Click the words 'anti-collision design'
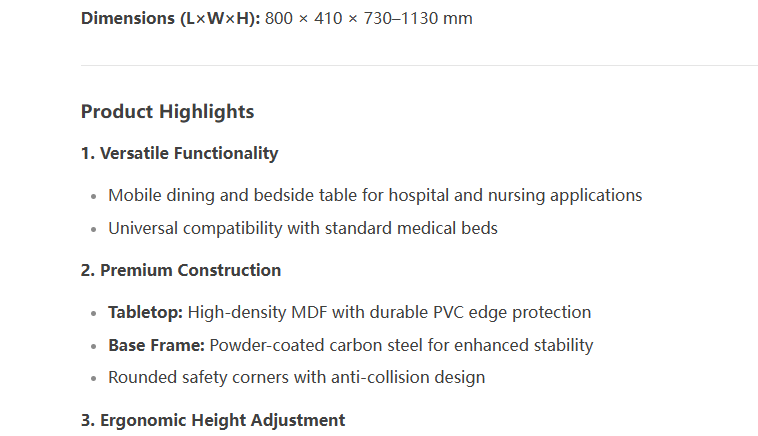This screenshot has width=758, height=436. (408, 378)
